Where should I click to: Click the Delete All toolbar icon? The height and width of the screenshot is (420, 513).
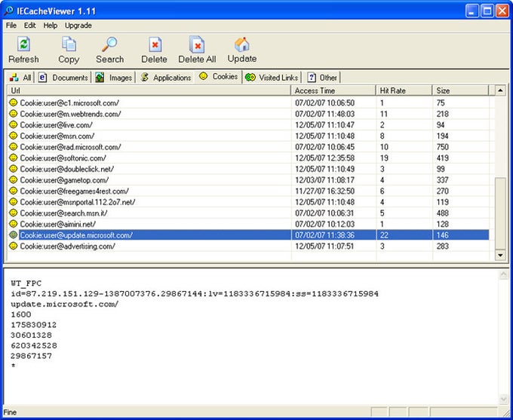click(x=197, y=44)
